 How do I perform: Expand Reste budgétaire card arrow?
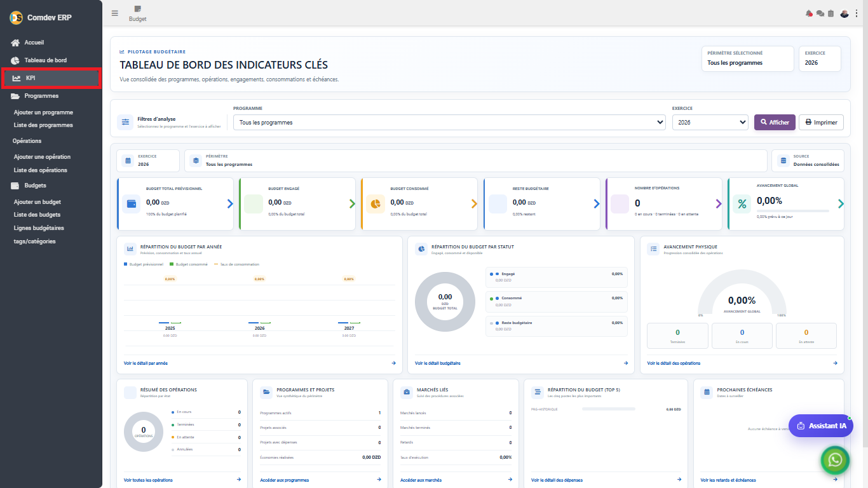click(x=597, y=204)
